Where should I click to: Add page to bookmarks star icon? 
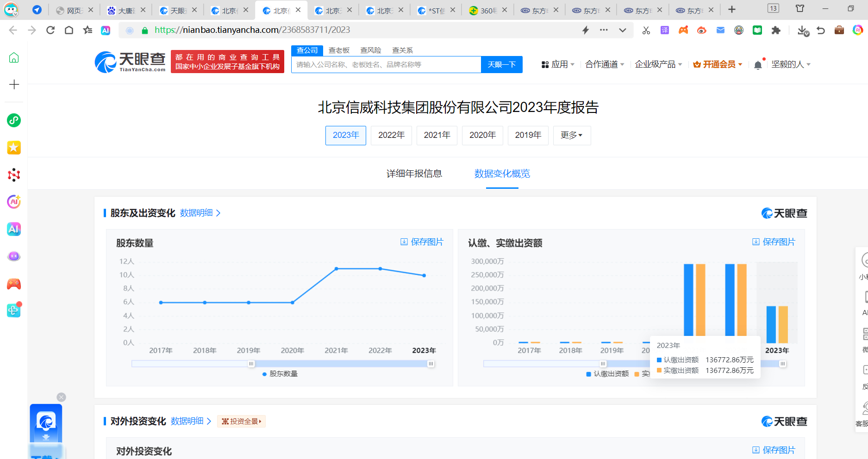87,30
